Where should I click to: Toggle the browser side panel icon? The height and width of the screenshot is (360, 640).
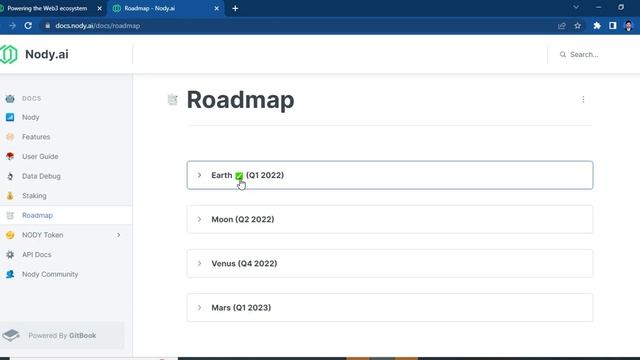point(613,26)
